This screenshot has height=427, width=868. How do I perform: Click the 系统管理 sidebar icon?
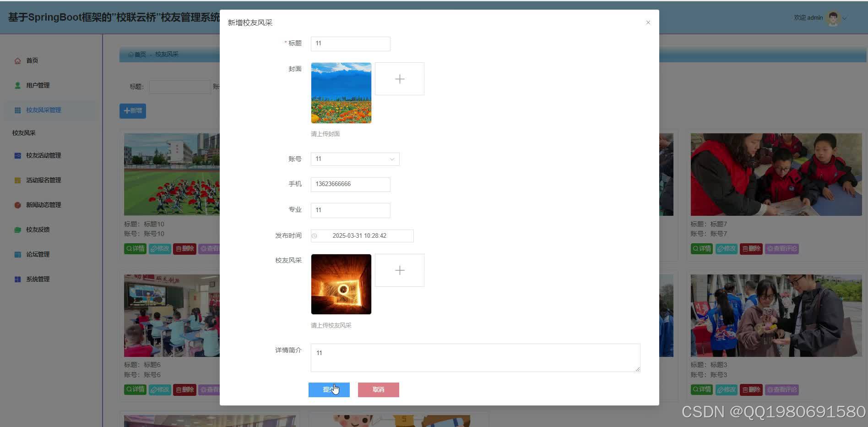point(17,279)
